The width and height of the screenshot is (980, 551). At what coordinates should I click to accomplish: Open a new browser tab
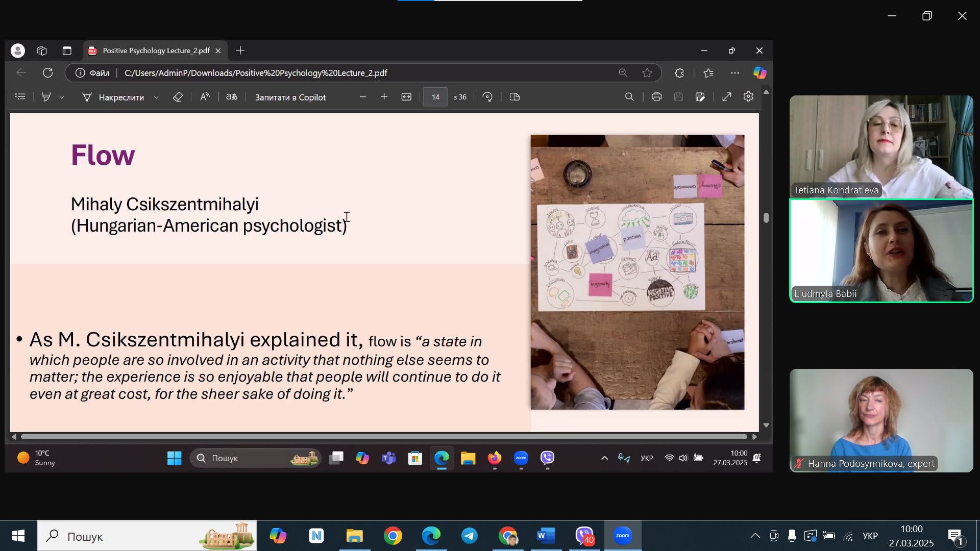(240, 51)
